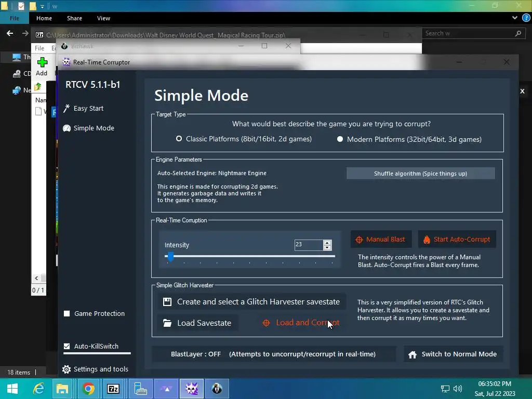532x399 pixels.
Task: Click the Manual Blast crosshair icon
Action: point(359,240)
